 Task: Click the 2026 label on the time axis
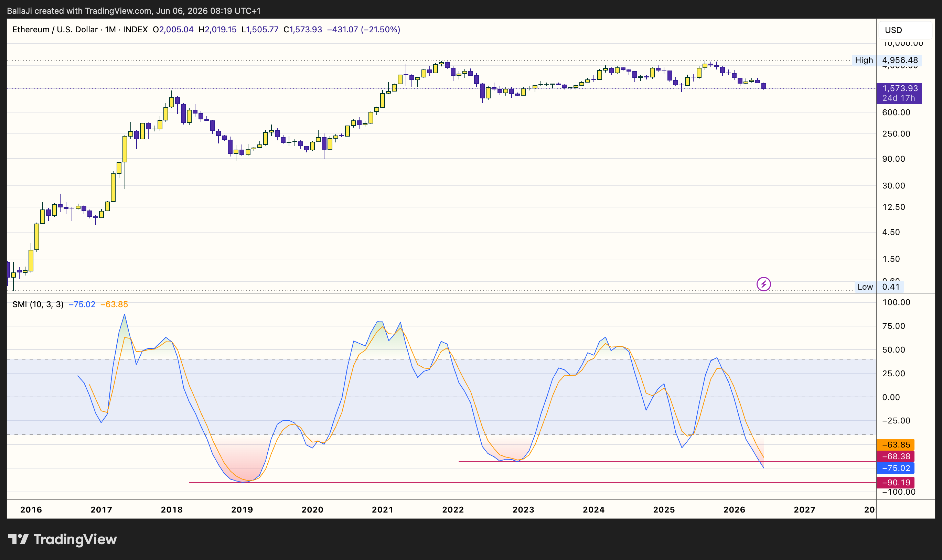click(x=734, y=510)
